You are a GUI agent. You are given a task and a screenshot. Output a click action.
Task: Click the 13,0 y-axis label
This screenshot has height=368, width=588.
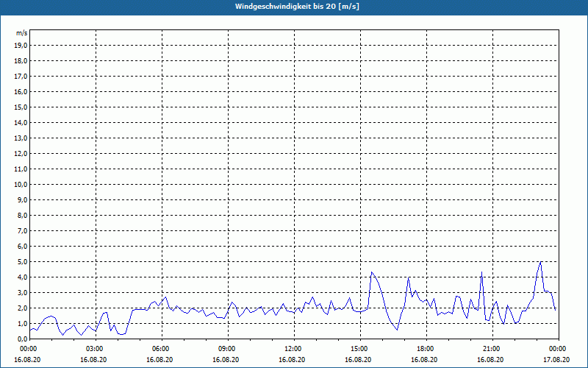pos(21,138)
